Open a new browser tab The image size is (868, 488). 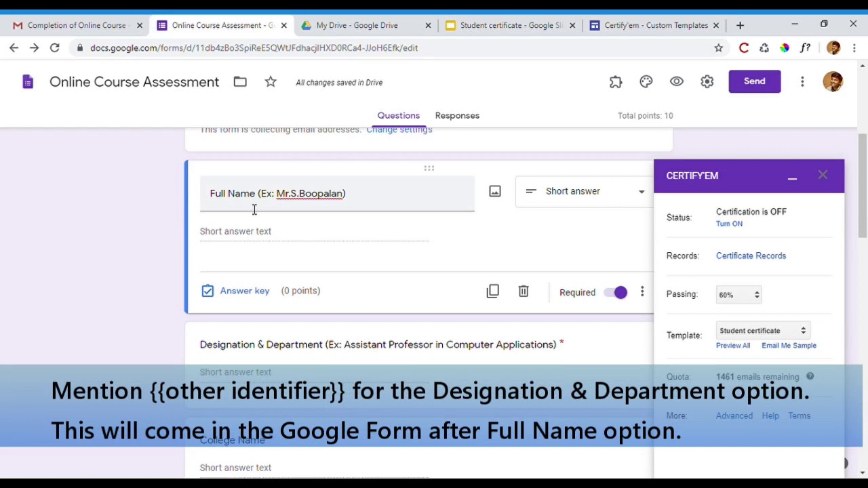pyautogui.click(x=740, y=25)
